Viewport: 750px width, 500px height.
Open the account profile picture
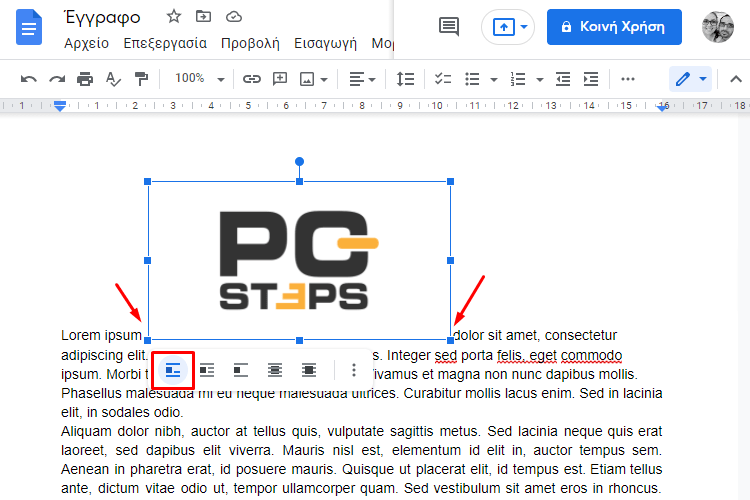click(717, 27)
